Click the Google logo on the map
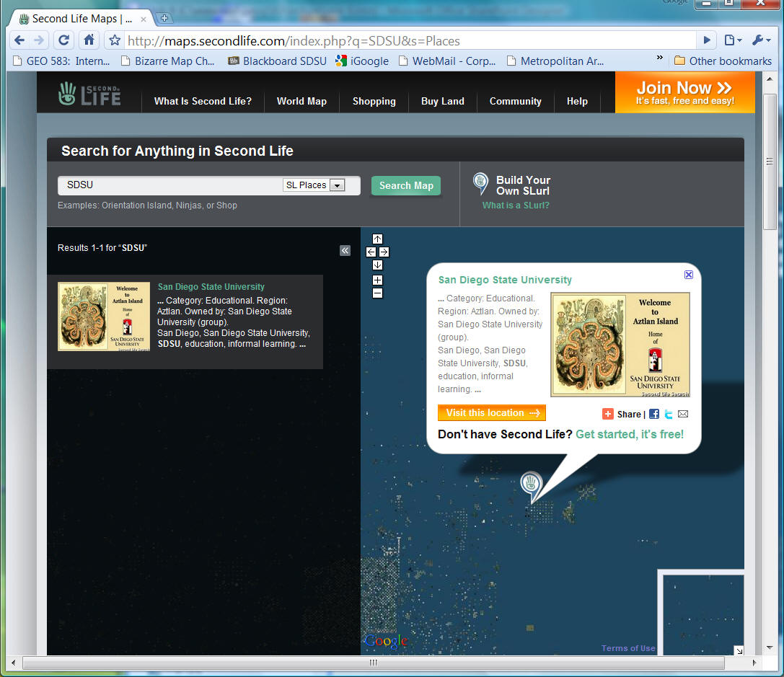 386,642
